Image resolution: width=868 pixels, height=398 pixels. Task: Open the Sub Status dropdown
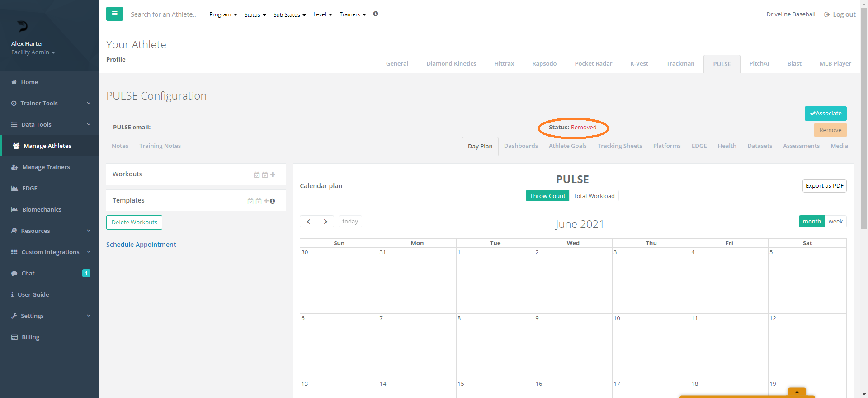(289, 15)
